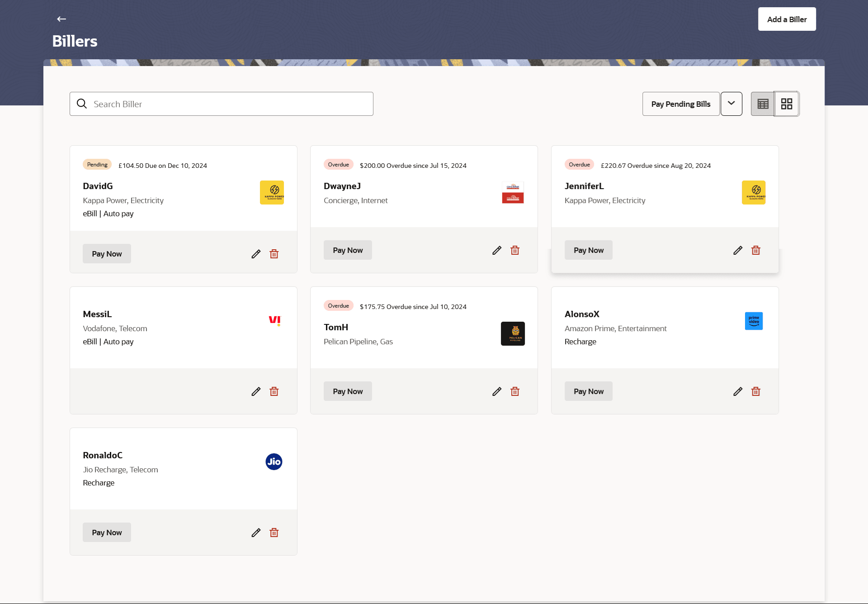Click the Jio logo on RonaldoC card
Image resolution: width=868 pixels, height=604 pixels.
[x=274, y=461]
